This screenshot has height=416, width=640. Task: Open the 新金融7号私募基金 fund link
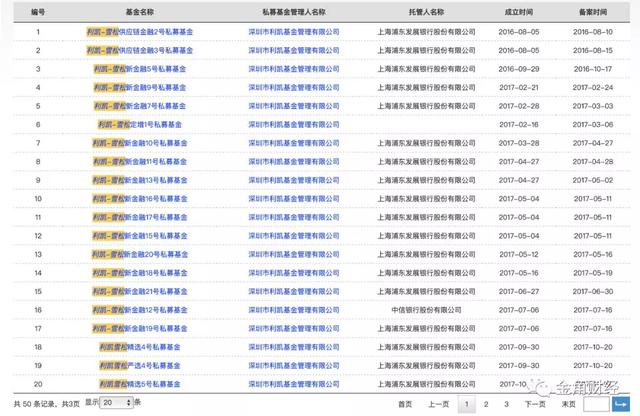point(140,106)
